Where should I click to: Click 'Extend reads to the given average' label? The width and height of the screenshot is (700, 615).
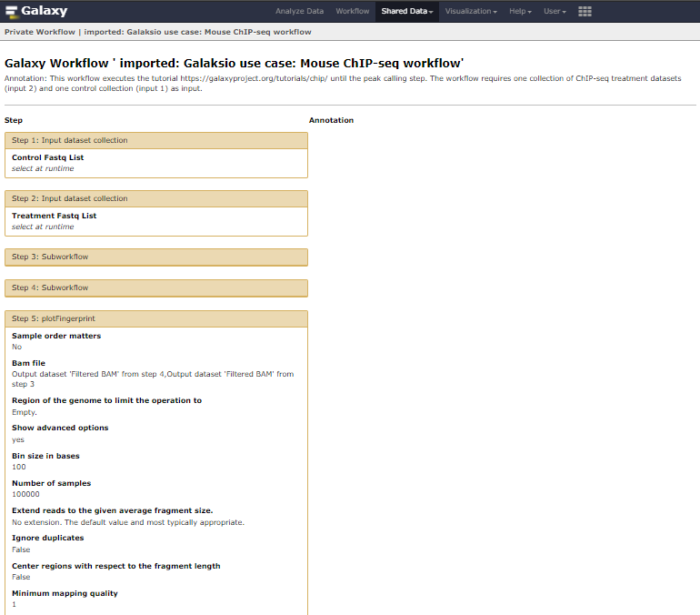click(113, 510)
